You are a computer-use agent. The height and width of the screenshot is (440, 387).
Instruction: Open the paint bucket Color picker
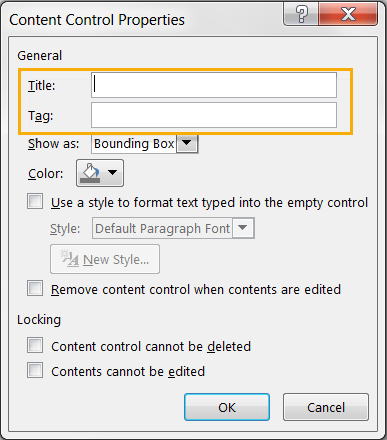(x=92, y=173)
